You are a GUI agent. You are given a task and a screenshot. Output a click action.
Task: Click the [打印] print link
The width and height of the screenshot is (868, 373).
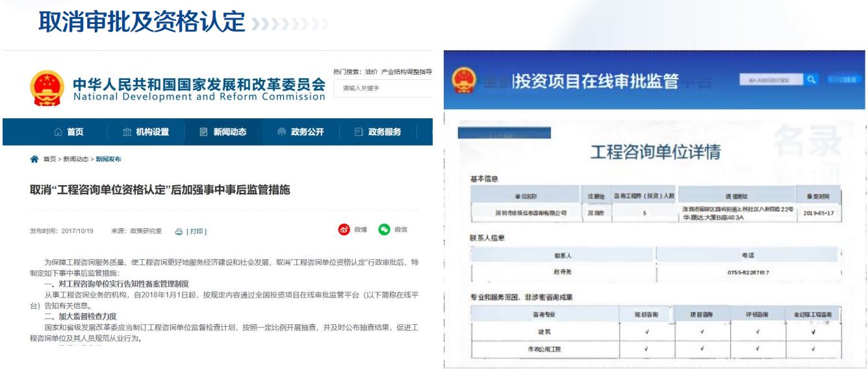(x=196, y=231)
